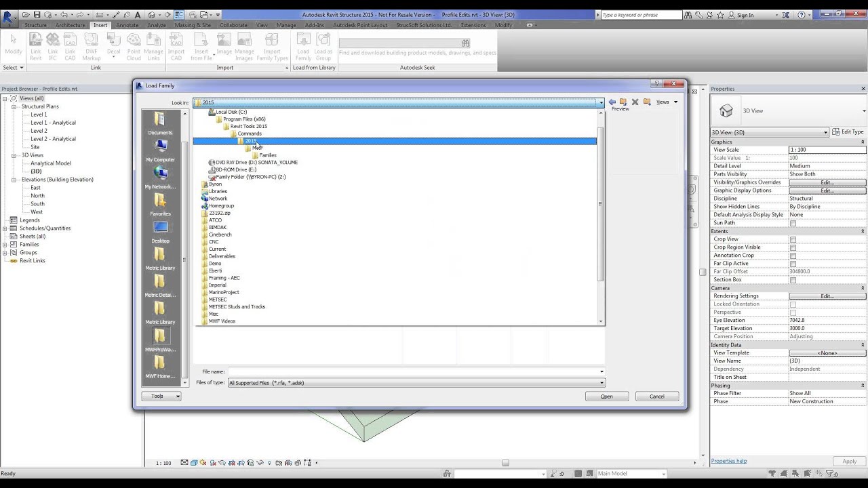The height and width of the screenshot is (488, 868).
Task: Click the Import CAD ribbon tool
Action: click(176, 46)
